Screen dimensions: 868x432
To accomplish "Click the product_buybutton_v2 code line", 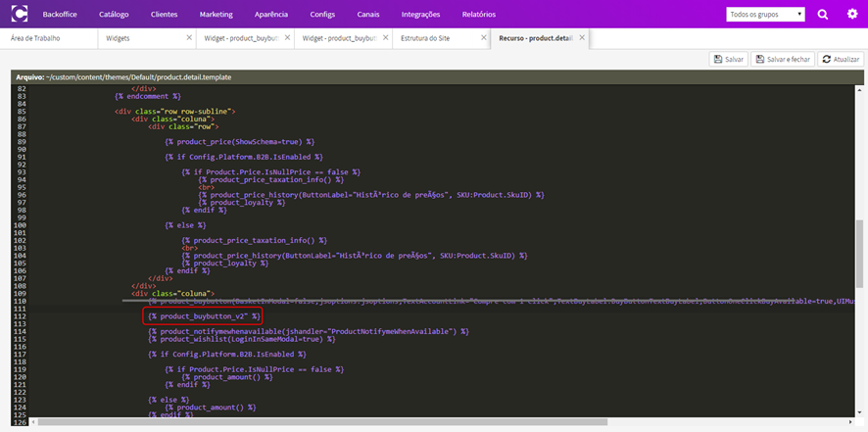I will 204,316.
